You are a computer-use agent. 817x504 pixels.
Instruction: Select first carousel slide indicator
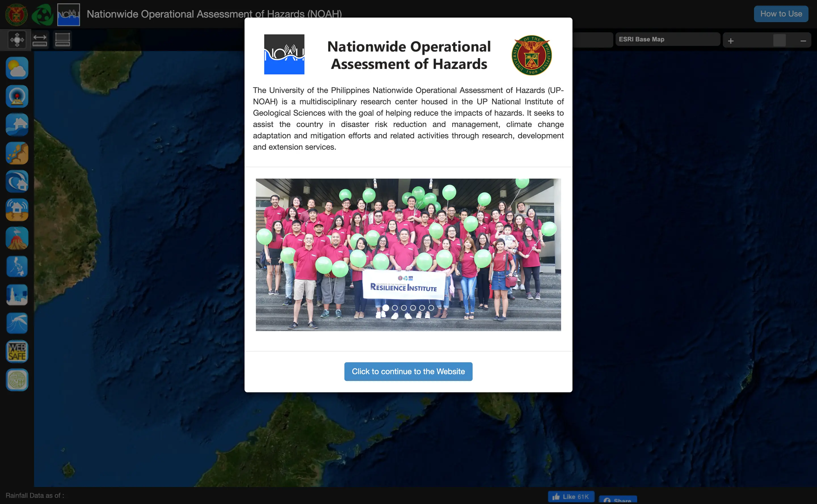pos(386,308)
